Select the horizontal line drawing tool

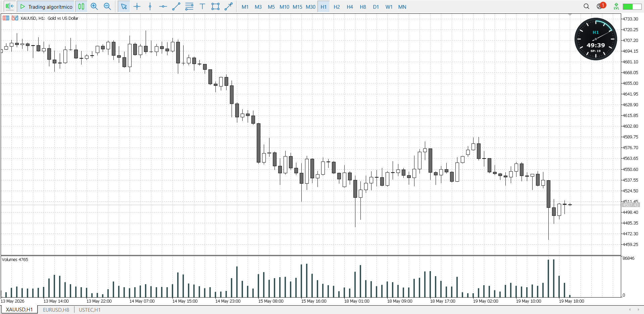pyautogui.click(x=163, y=7)
